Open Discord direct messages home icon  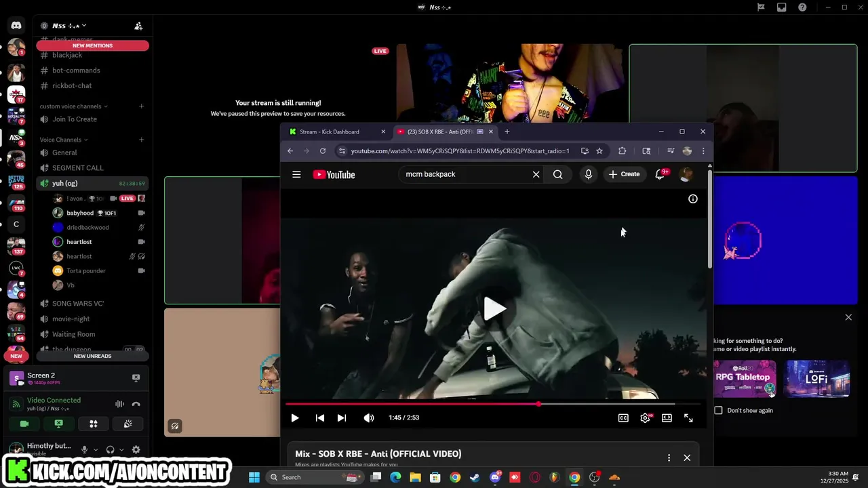point(16,26)
